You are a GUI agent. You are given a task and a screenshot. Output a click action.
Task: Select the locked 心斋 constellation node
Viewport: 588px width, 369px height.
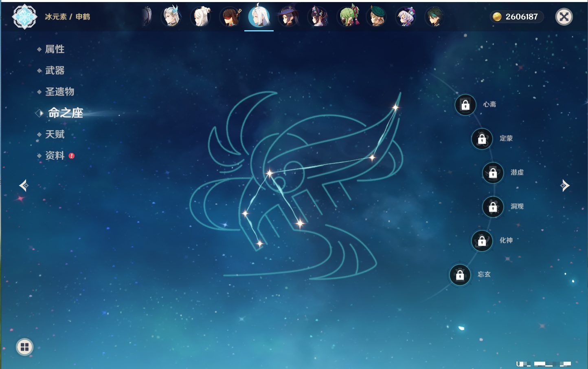pos(465,105)
